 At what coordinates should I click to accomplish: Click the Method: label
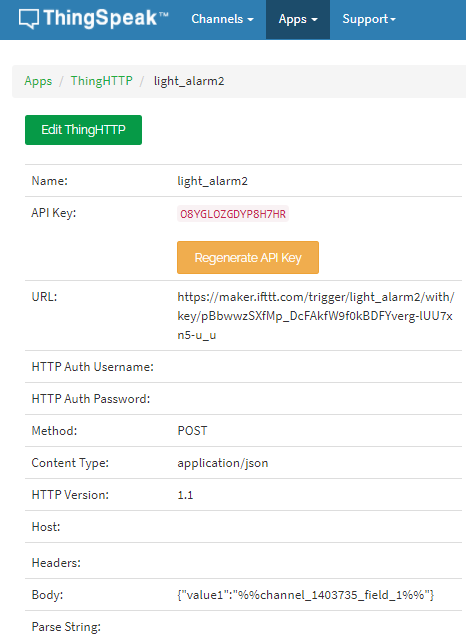pos(54,431)
